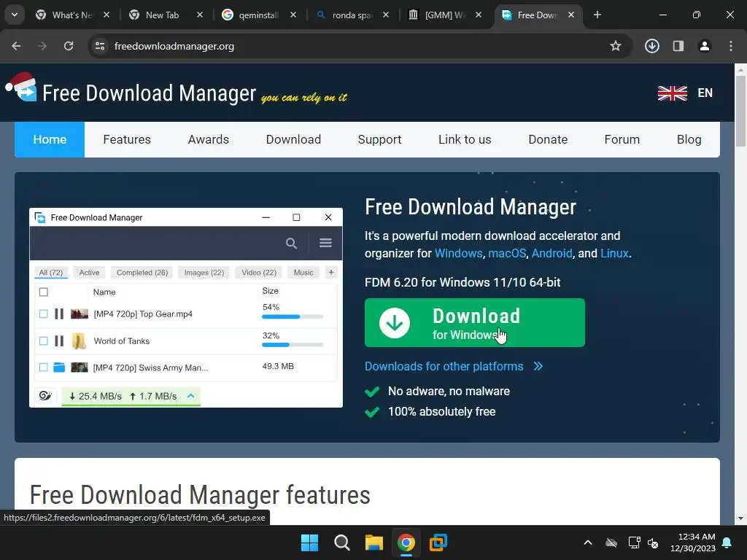This screenshot has width=747, height=560.
Task: Open the side panel icon
Action: [678, 46]
